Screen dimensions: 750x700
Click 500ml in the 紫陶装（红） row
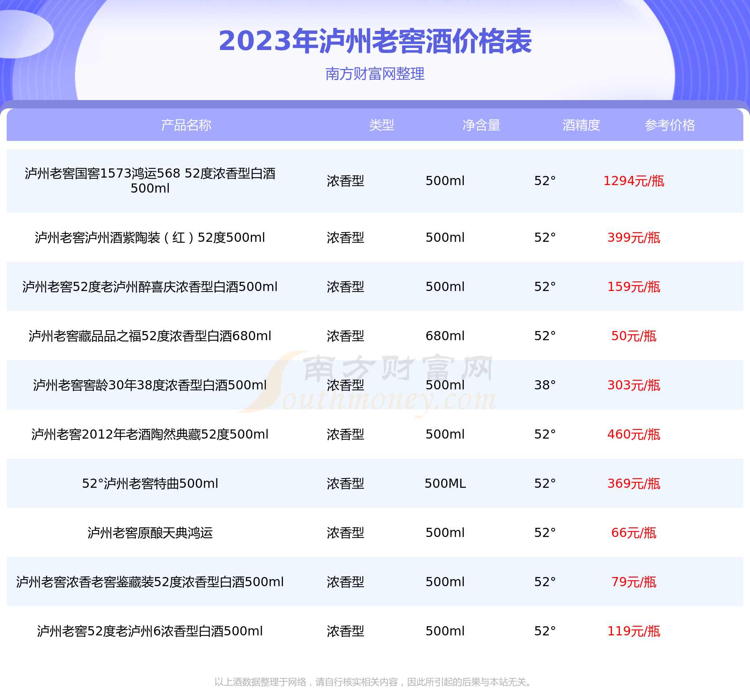point(445,238)
